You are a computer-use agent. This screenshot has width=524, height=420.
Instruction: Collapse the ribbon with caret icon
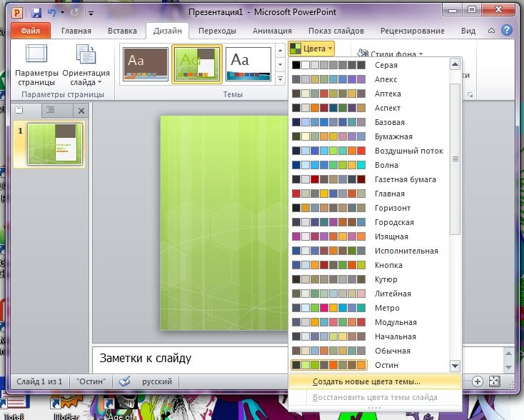pyautogui.click(x=491, y=31)
